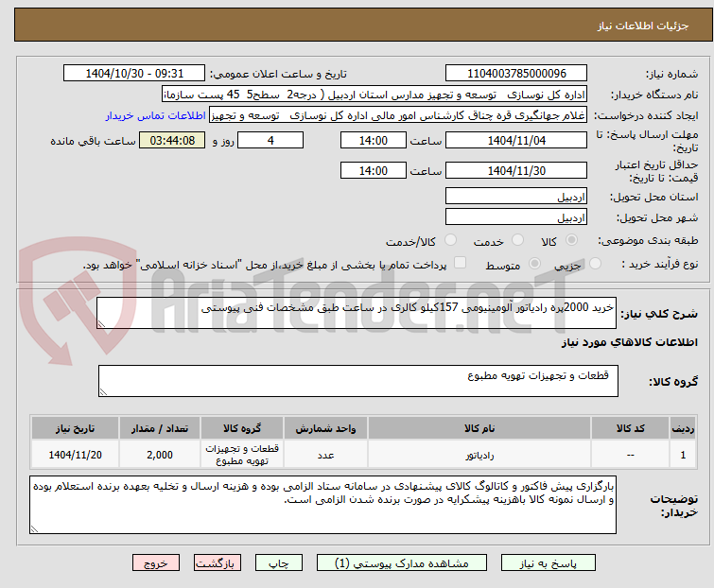Click the announcement date 1404/10/30 field

tap(134, 74)
